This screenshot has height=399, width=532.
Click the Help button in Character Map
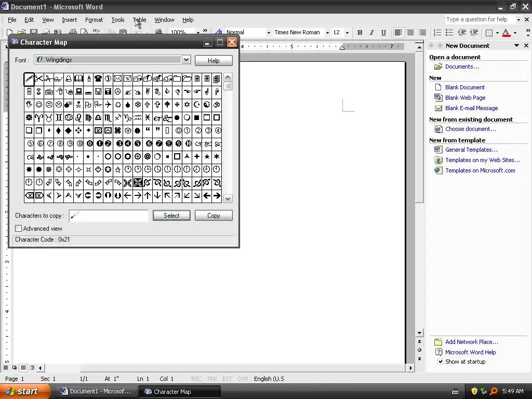tap(214, 60)
